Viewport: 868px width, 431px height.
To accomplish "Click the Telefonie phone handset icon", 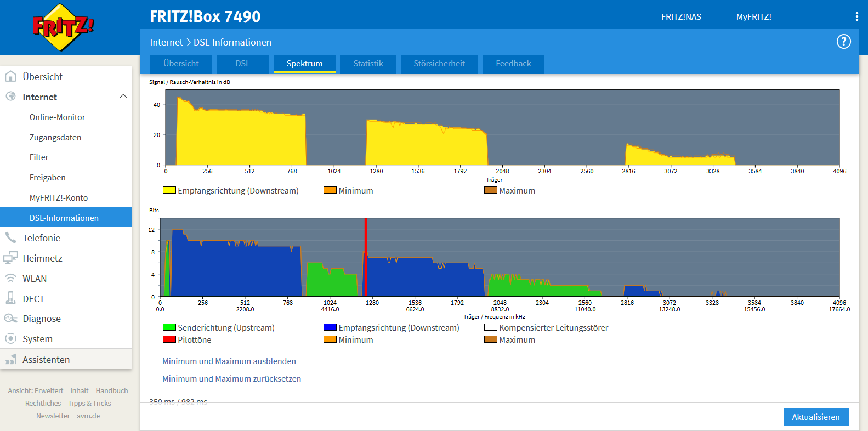I will pyautogui.click(x=10, y=237).
